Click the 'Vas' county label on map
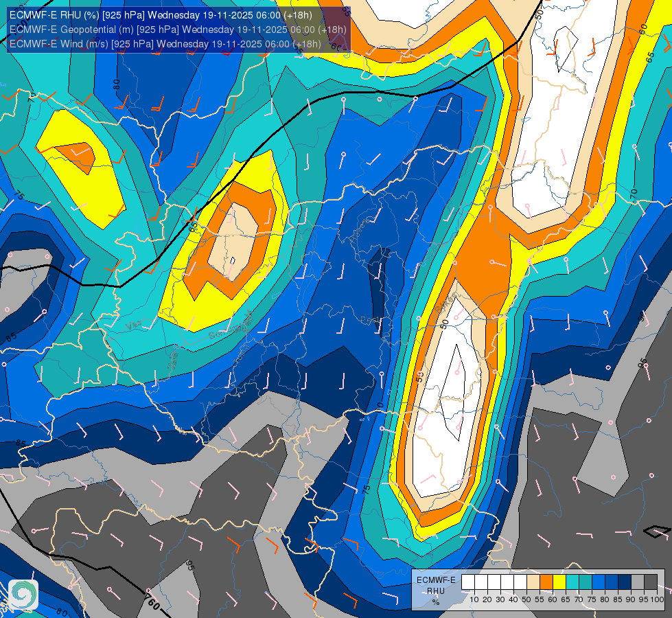The image size is (672, 618). pyautogui.click(x=134, y=325)
